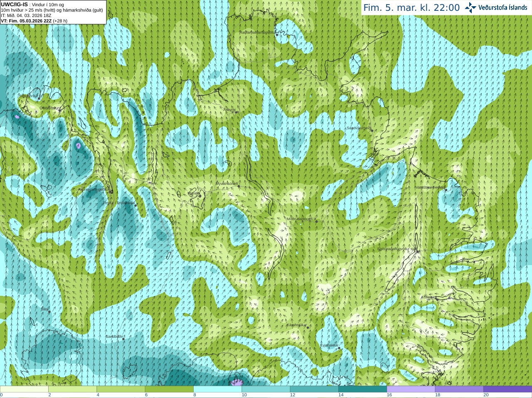Click the 'IT: Mið. 04. 03. 2026 18Z' line
Viewport: 532px width, 398px height.
click(x=26, y=15)
